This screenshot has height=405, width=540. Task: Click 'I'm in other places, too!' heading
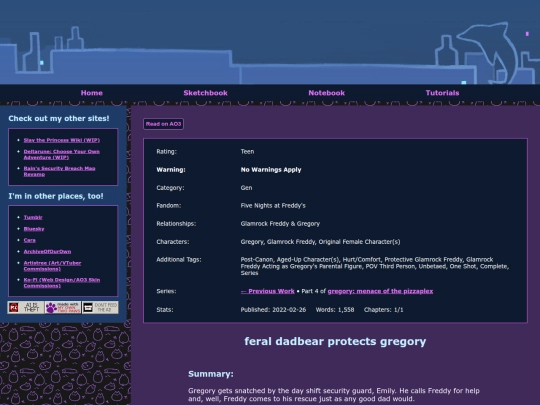56,196
